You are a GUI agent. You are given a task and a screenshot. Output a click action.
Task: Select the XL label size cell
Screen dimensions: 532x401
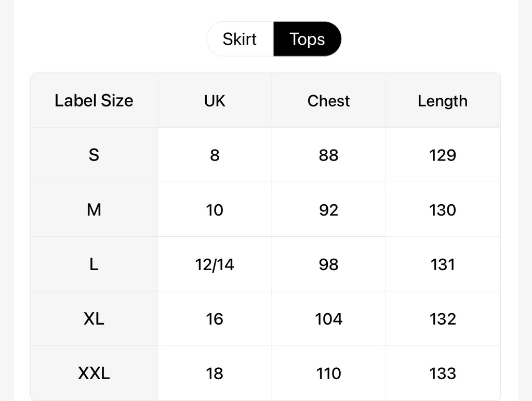pyautogui.click(x=94, y=319)
